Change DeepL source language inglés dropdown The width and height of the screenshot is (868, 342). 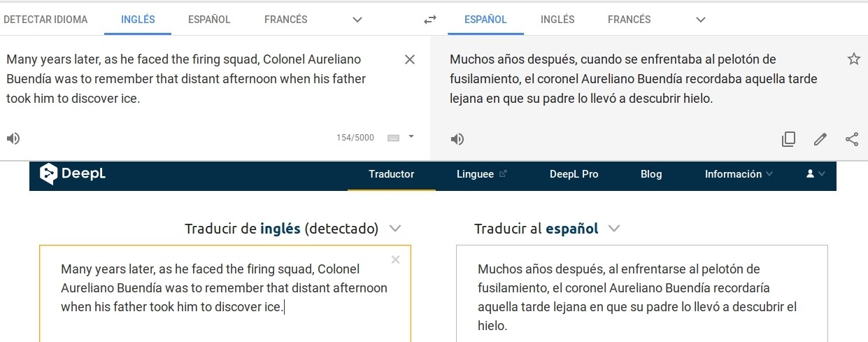pos(293,229)
